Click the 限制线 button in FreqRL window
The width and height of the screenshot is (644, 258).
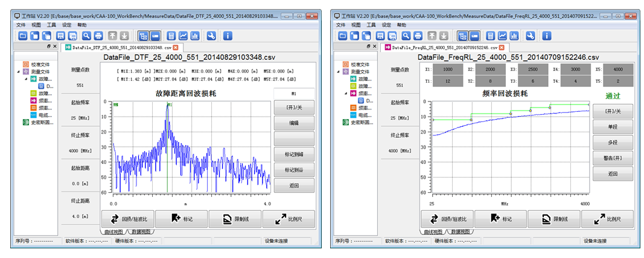553,219
